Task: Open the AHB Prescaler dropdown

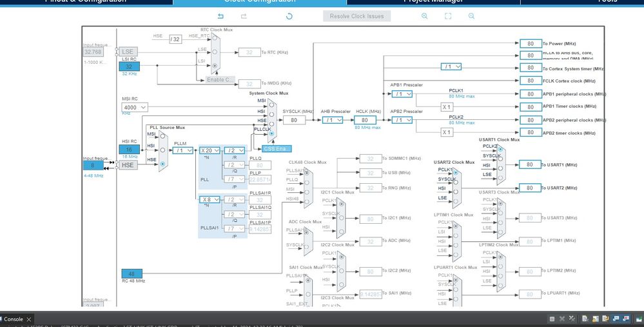Action: pyautogui.click(x=333, y=120)
